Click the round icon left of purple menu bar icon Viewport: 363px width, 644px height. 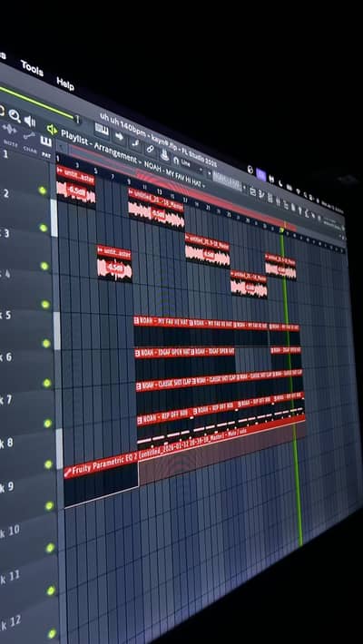(x=250, y=170)
